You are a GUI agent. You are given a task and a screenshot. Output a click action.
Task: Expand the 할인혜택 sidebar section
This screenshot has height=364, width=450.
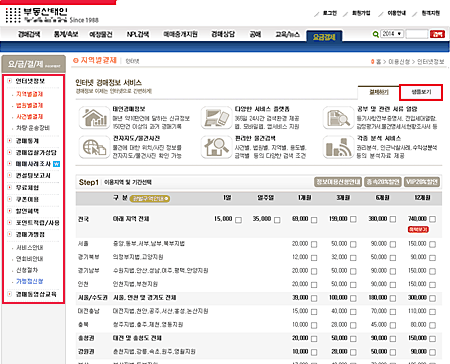(x=27, y=211)
